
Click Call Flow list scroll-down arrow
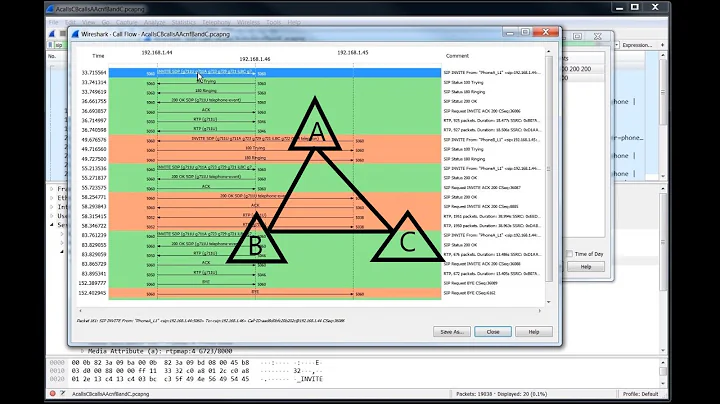[x=549, y=302]
